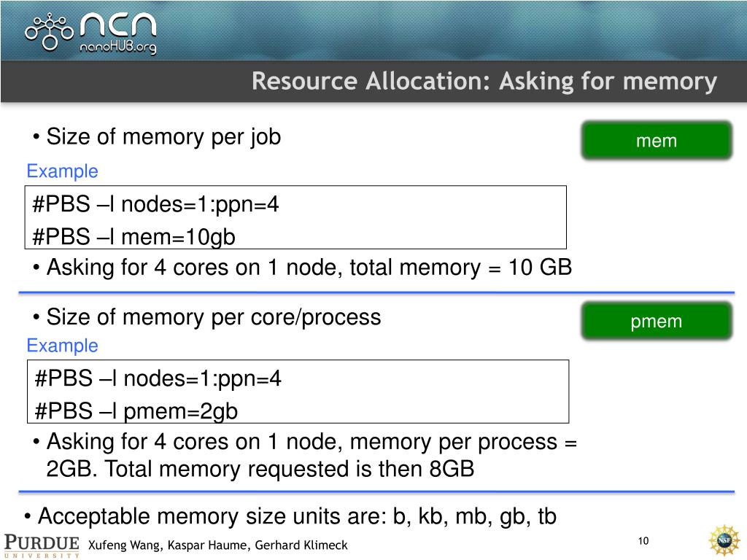This screenshot has width=747, height=560.
Task: Click the #PBS -l mem=10gb code line
Action: 134,237
